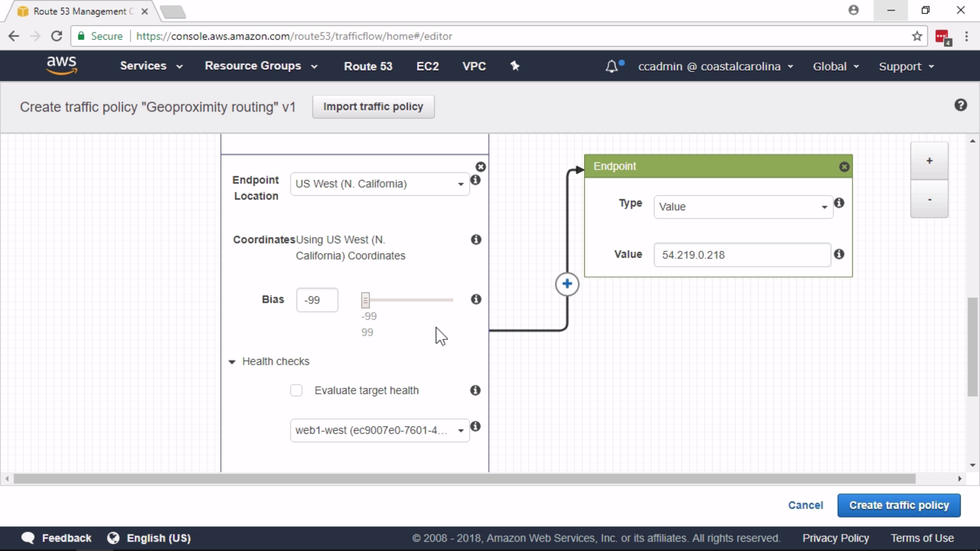This screenshot has height=551, width=980.
Task: Open the notifications bell icon
Action: click(611, 66)
